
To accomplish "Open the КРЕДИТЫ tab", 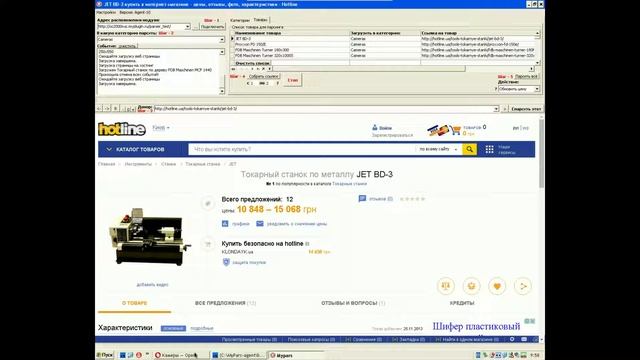I will (x=462, y=303).
